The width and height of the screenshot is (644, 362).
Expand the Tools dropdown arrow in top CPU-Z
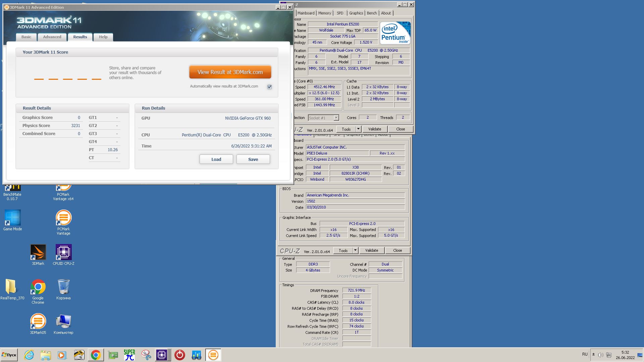[358, 129]
